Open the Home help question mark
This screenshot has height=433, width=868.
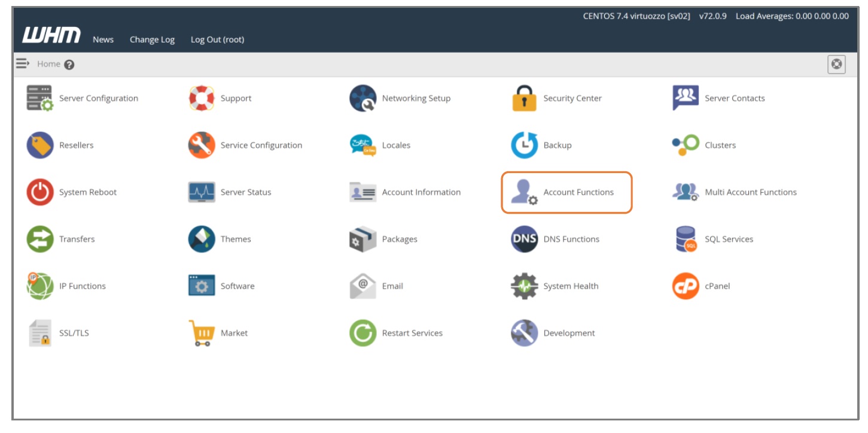(x=69, y=65)
